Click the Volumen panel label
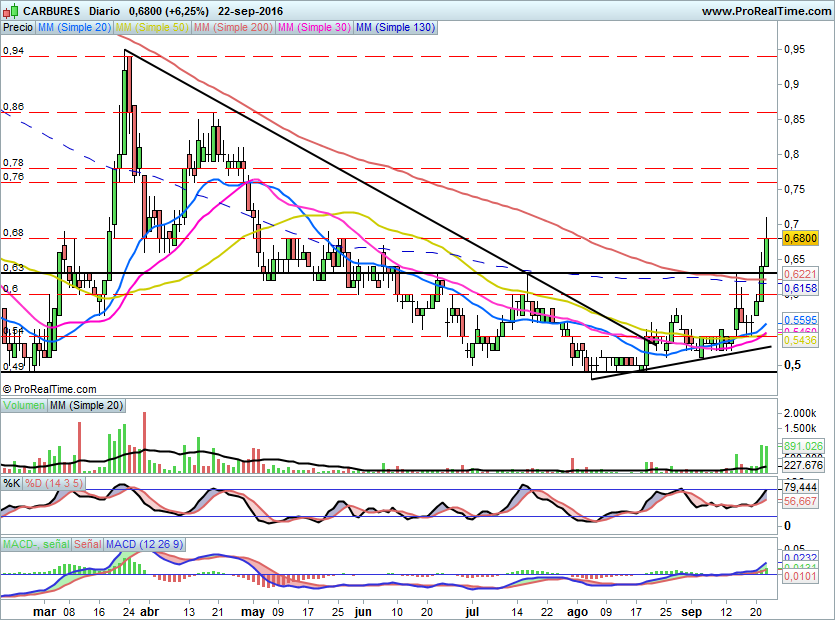 point(25,405)
